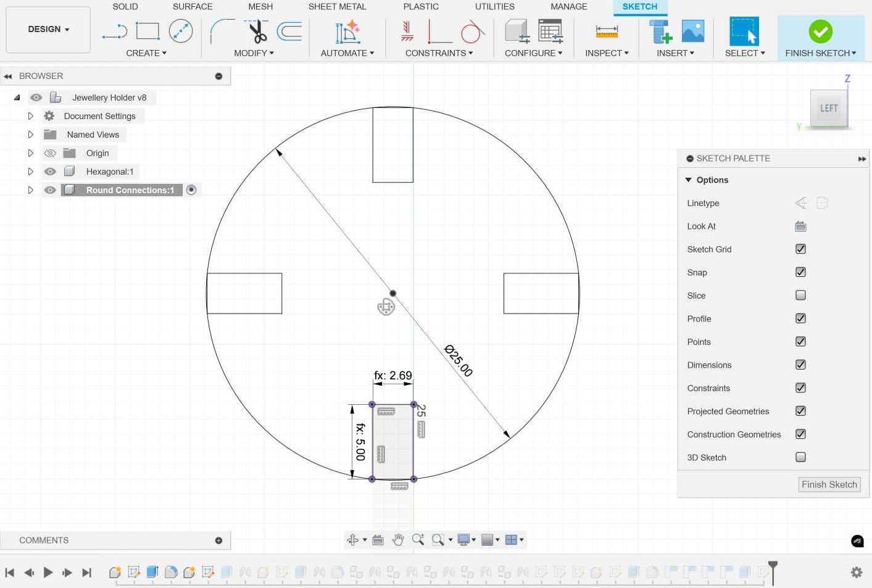The width and height of the screenshot is (872, 588).
Task: Collapse the Options section in palette
Action: click(x=689, y=180)
